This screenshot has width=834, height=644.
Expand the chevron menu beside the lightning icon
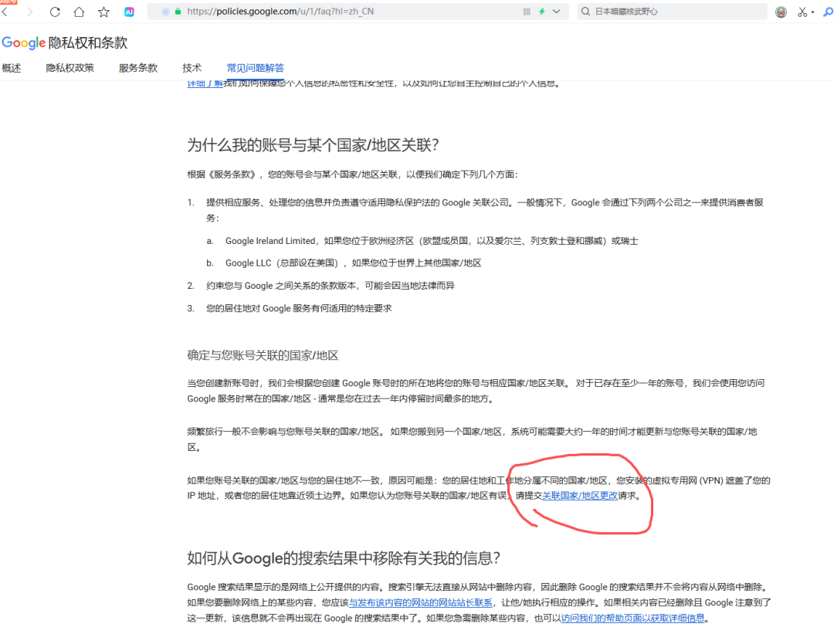557,12
